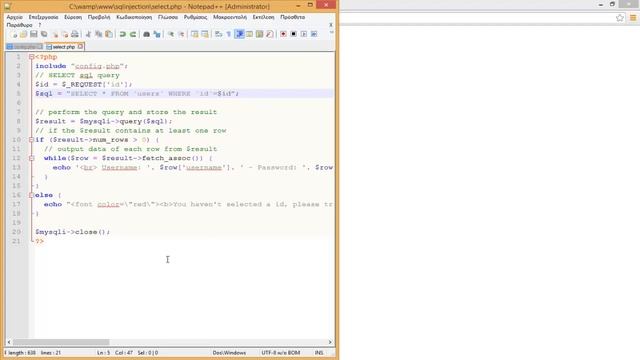Open the Εύρεση menu
640x360 pixels.
pos(73,17)
